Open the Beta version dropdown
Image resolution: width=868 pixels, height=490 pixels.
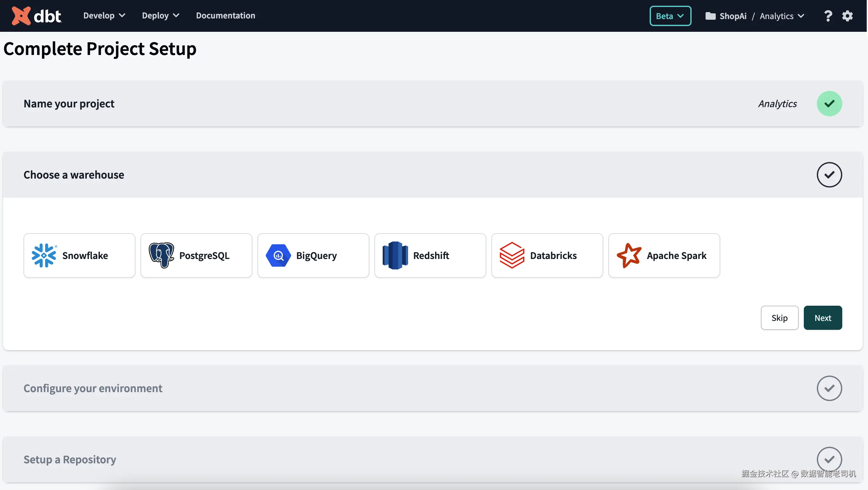click(x=670, y=16)
